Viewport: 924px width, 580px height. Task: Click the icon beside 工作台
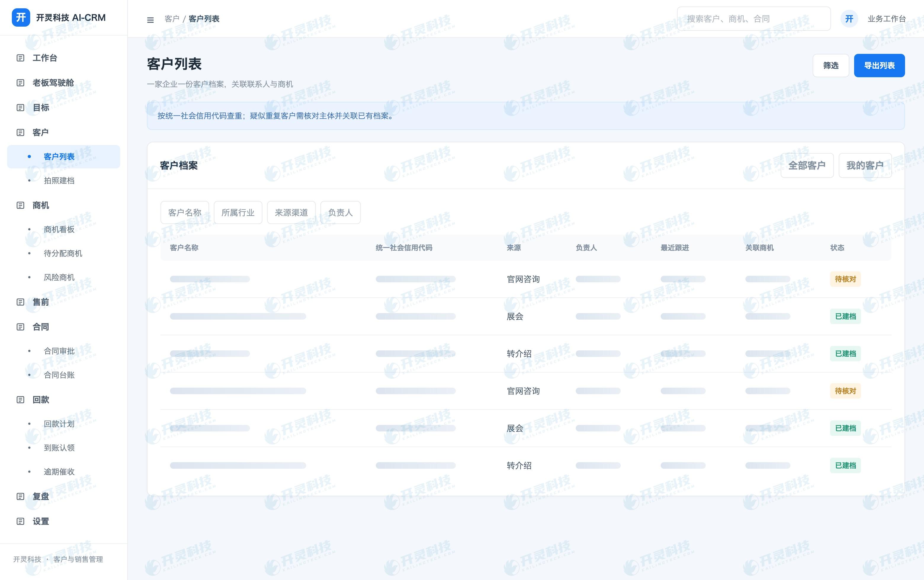(21, 58)
